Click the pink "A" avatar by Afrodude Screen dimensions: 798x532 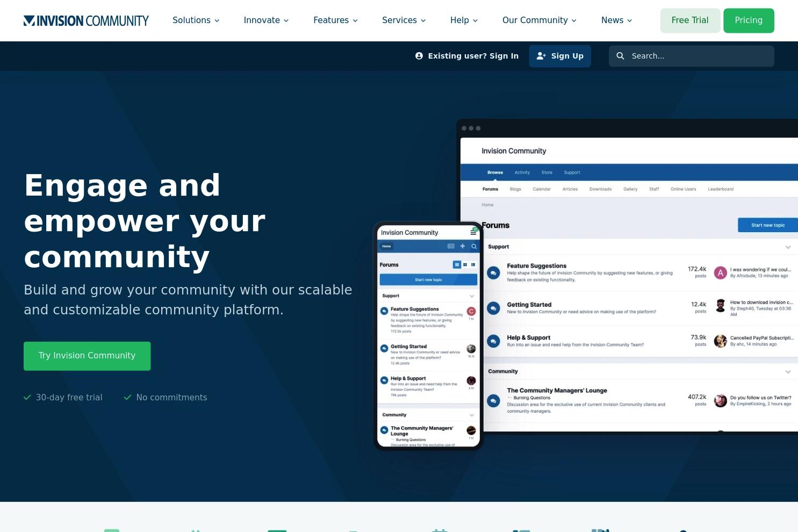[x=720, y=272]
